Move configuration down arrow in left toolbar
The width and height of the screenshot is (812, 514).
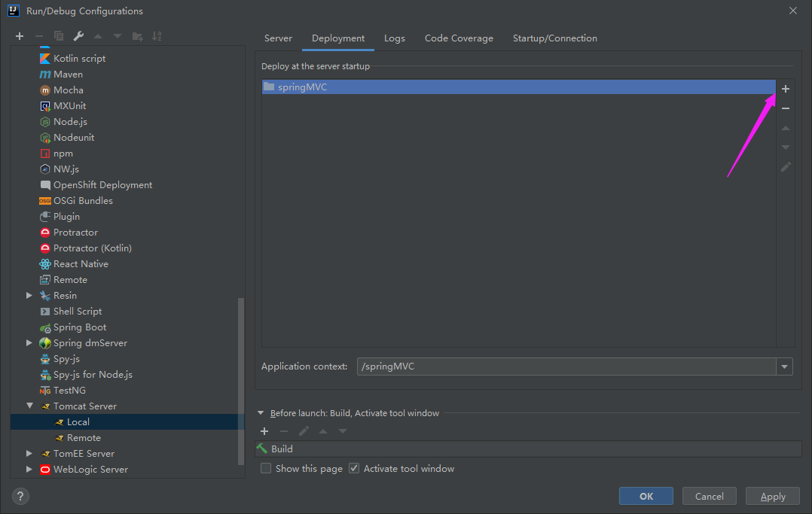coord(118,36)
